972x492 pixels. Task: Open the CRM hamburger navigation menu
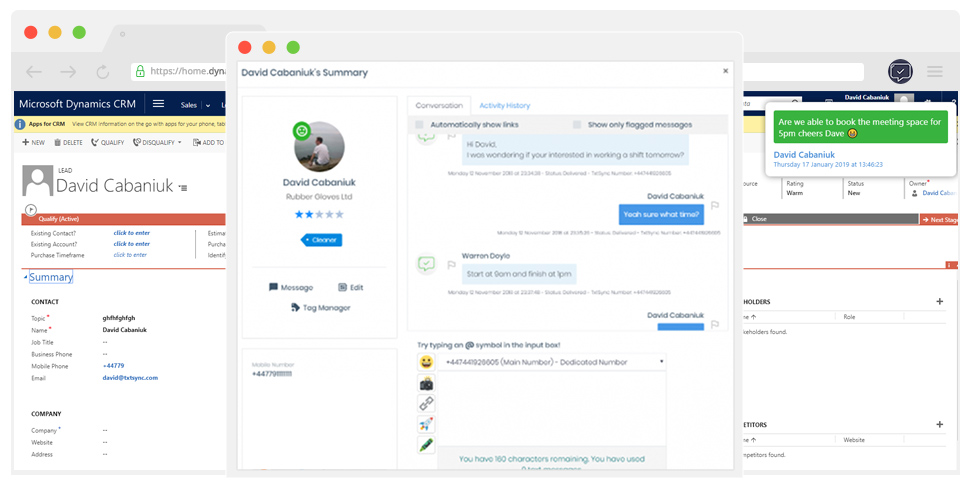[158, 104]
